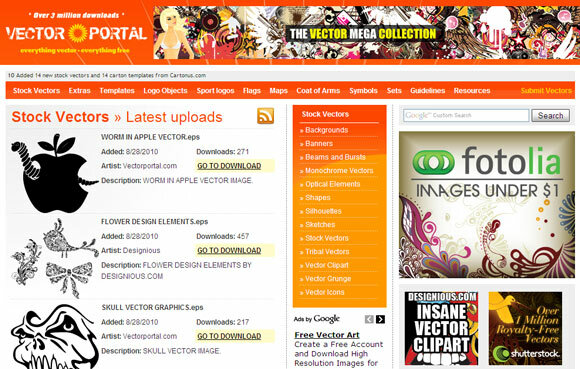
Task: Open Banners category in sidebar
Action: click(319, 143)
